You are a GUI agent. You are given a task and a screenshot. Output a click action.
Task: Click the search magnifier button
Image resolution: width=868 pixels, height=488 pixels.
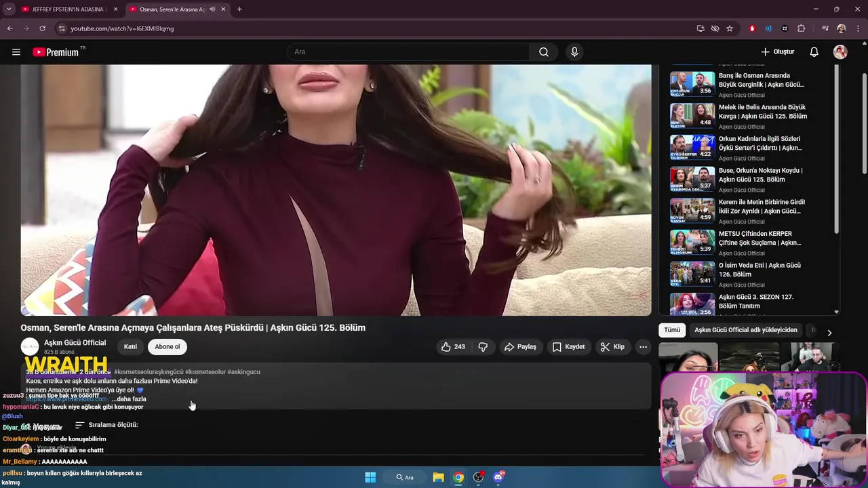(544, 52)
